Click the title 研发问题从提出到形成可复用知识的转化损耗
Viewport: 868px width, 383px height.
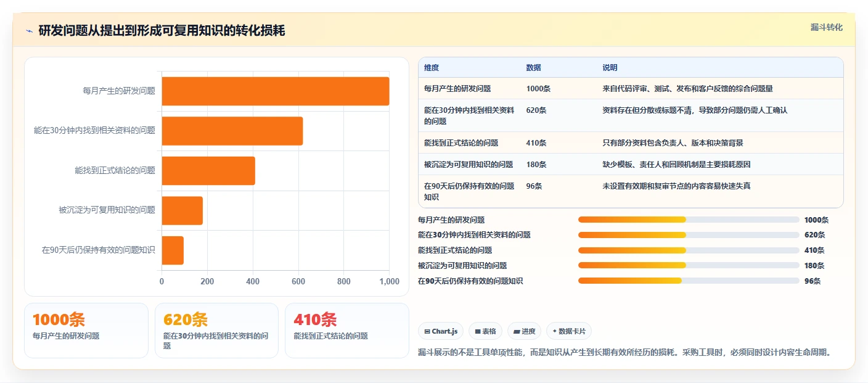[x=162, y=30]
